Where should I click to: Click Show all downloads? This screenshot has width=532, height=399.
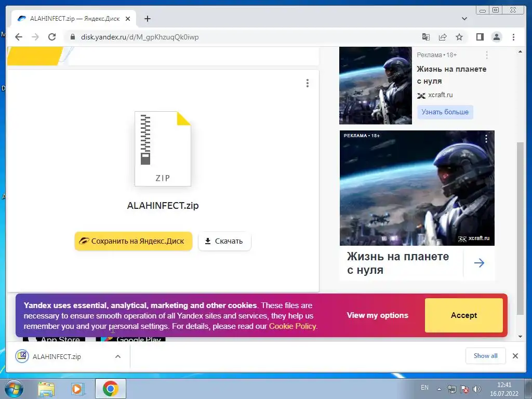(486, 356)
